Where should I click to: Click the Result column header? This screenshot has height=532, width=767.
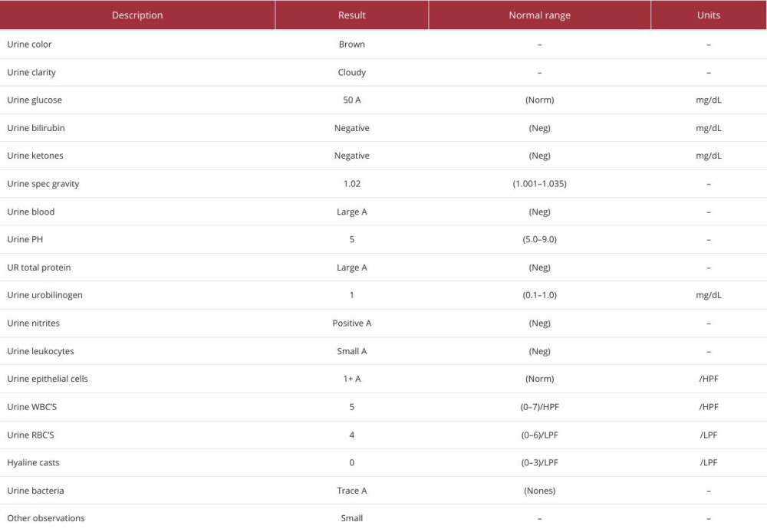point(352,15)
